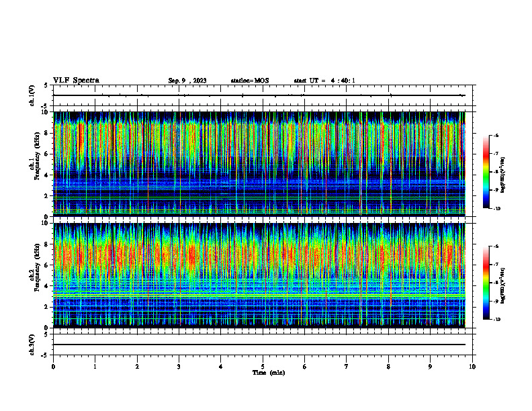Click time axis tick label "8"
Screen dimensions: 532x411
388,367
